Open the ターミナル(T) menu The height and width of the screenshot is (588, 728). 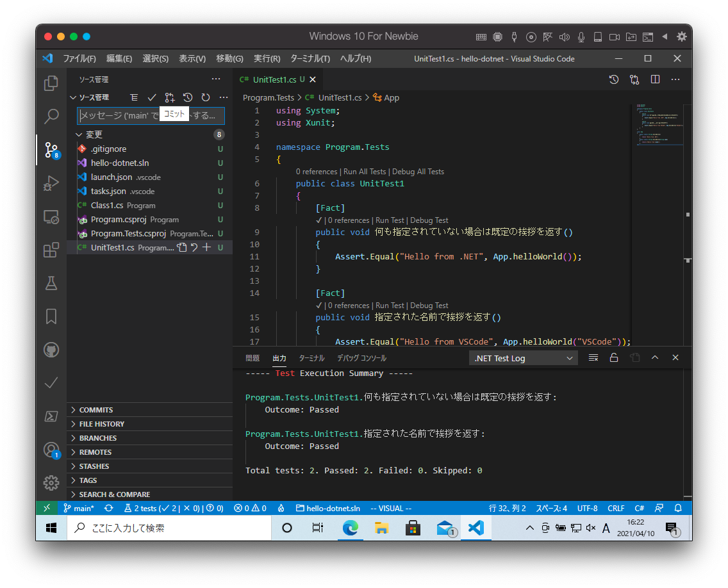point(310,58)
